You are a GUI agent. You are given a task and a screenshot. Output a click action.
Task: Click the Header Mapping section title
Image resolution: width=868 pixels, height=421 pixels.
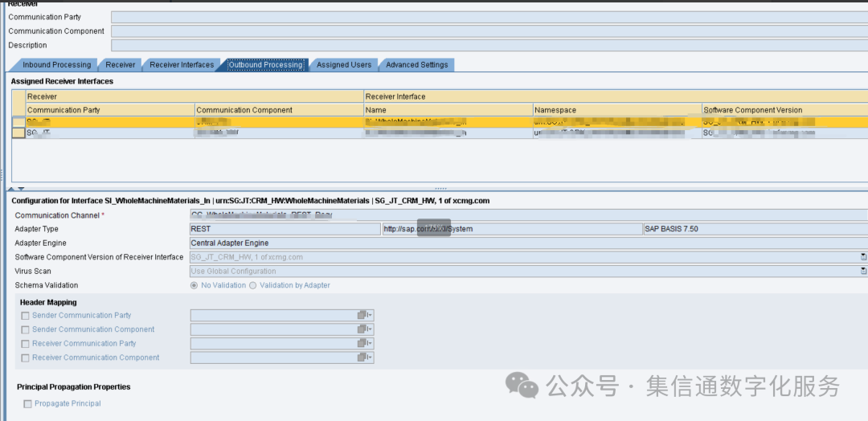coord(48,303)
